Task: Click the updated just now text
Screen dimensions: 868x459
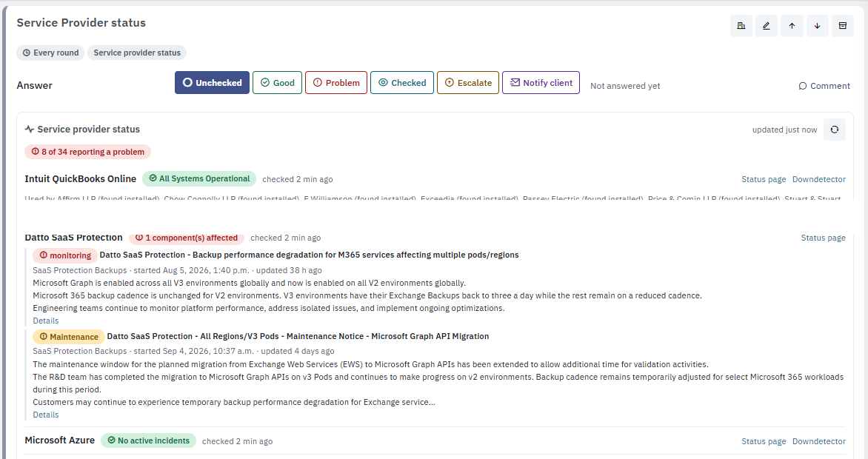Action: [784, 130]
